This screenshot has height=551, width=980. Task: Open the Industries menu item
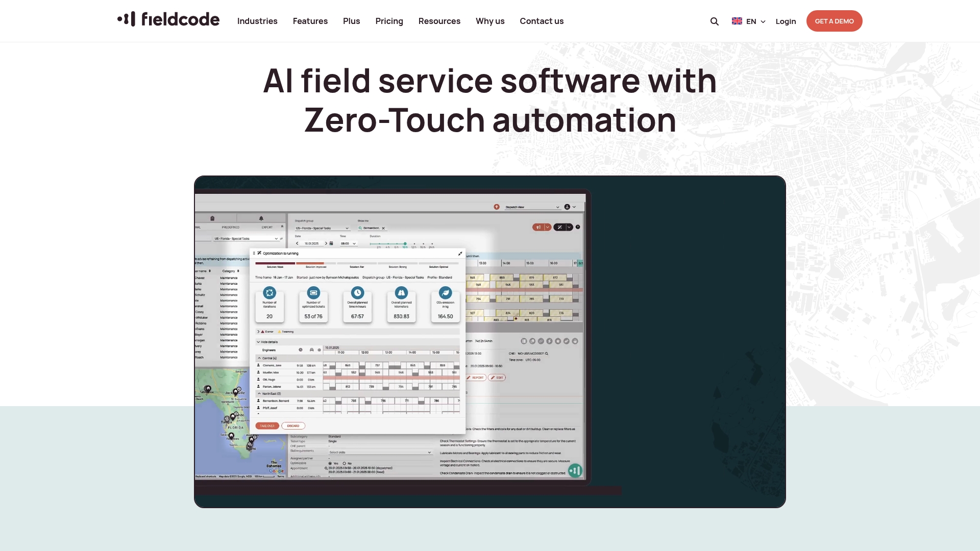point(257,21)
